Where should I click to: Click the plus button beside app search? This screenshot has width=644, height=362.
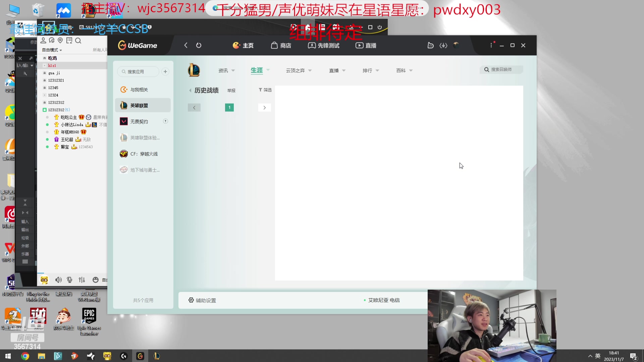pos(165,71)
